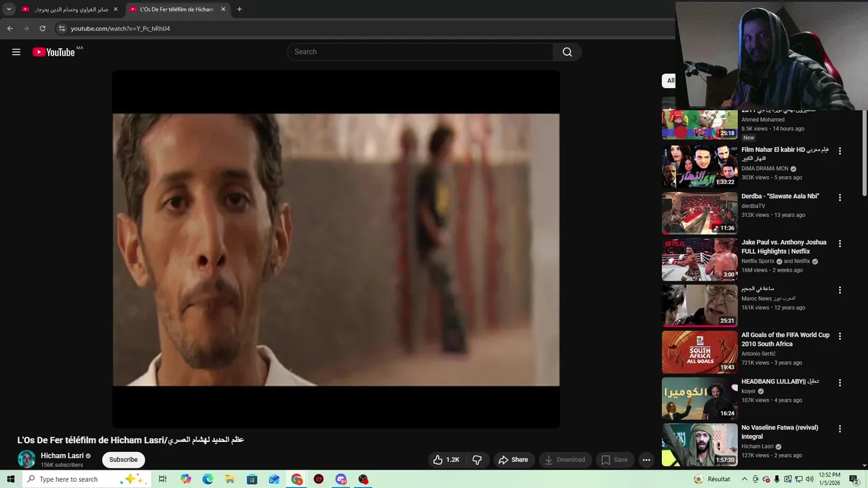Open microphone icon in system tray

click(x=777, y=479)
